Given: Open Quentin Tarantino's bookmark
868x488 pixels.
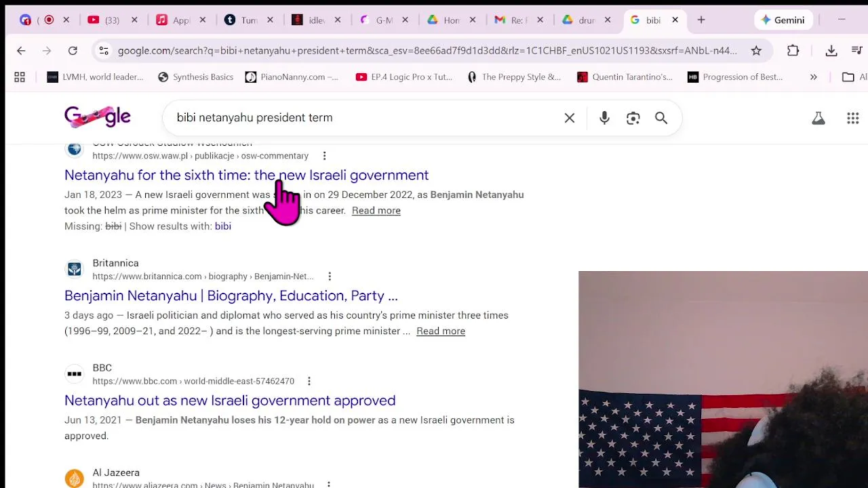Looking at the screenshot, I should coord(625,77).
